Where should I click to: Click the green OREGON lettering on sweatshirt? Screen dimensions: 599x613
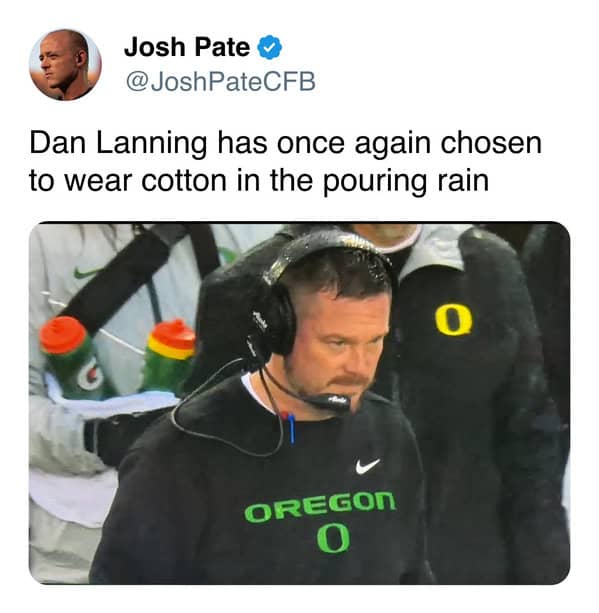320,507
